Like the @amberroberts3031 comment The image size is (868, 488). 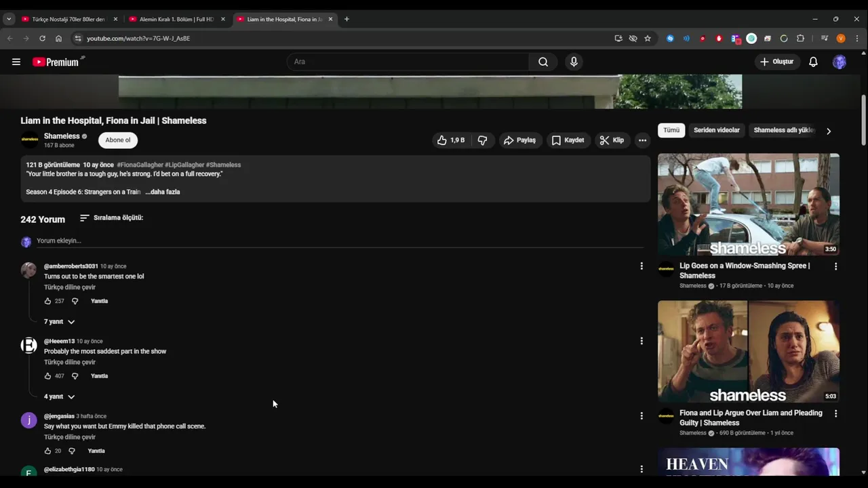[x=47, y=301]
